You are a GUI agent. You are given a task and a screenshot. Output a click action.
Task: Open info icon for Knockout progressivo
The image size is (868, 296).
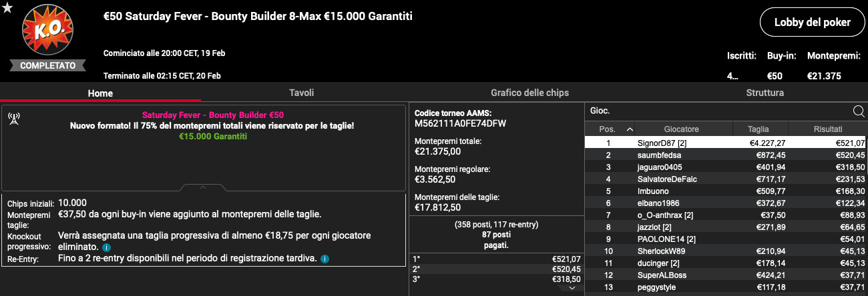point(106,247)
